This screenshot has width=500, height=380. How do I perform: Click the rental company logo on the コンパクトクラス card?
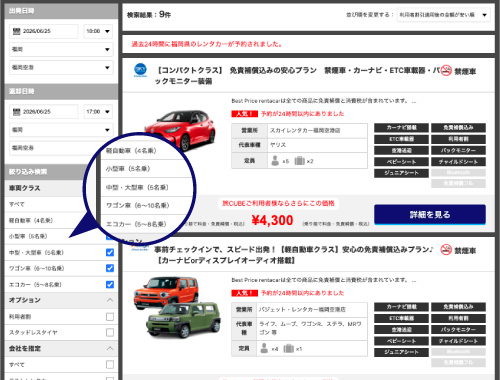[x=140, y=70]
